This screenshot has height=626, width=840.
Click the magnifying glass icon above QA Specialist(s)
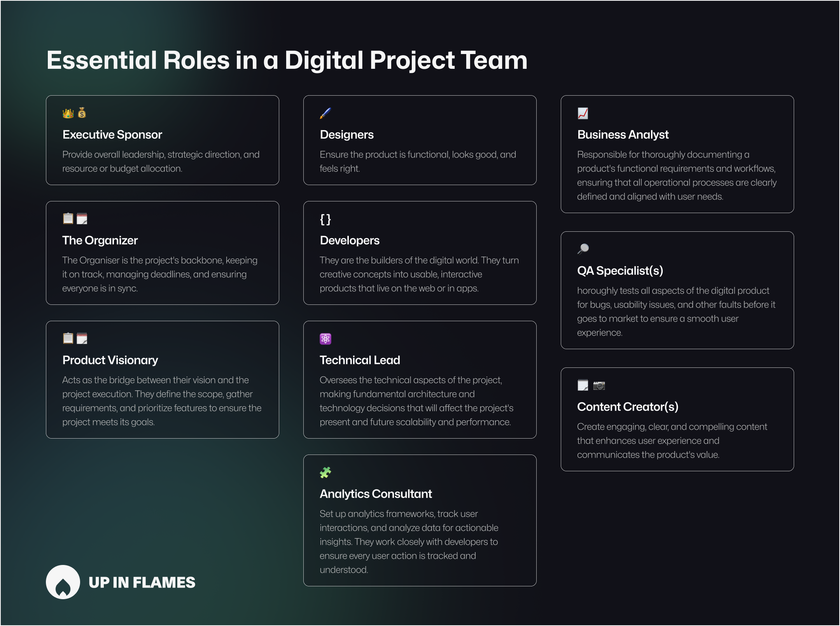(x=583, y=249)
